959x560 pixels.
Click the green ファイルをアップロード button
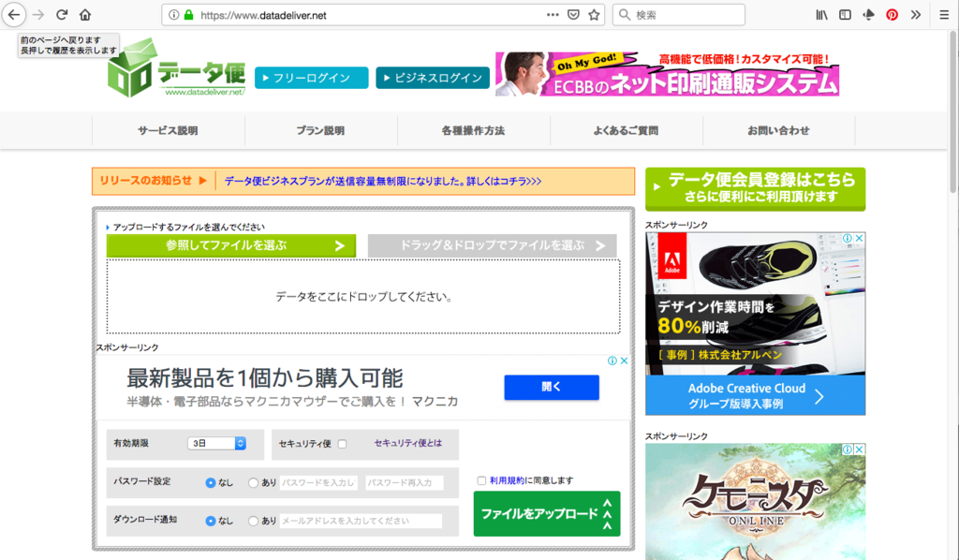(x=547, y=513)
